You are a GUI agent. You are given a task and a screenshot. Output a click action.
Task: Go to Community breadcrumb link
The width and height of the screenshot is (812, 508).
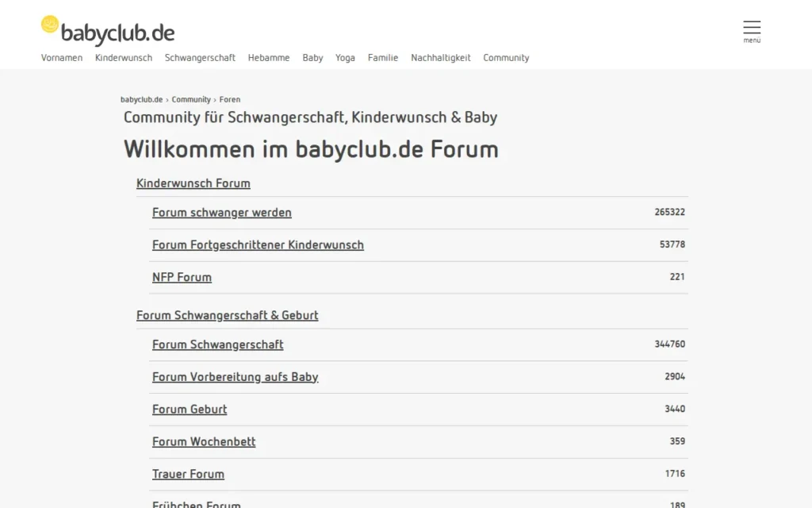191,99
